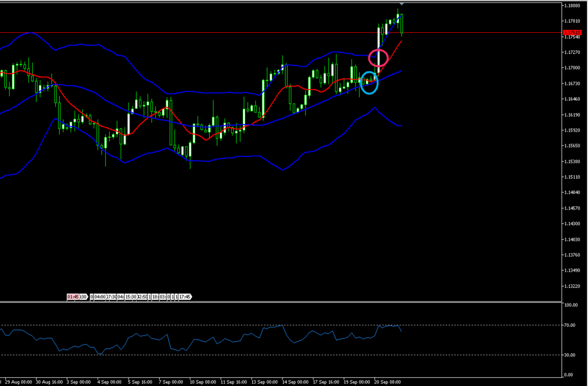The height and width of the screenshot is (386, 588).
Task: Click the chart shift triangle marker at top
Action: point(401,4)
